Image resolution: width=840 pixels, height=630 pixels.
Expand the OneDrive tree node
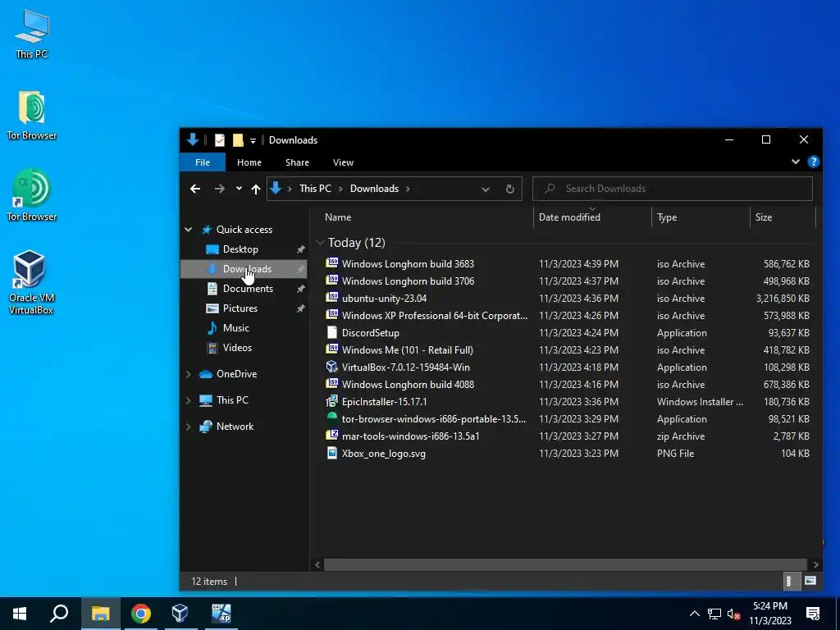click(x=189, y=374)
